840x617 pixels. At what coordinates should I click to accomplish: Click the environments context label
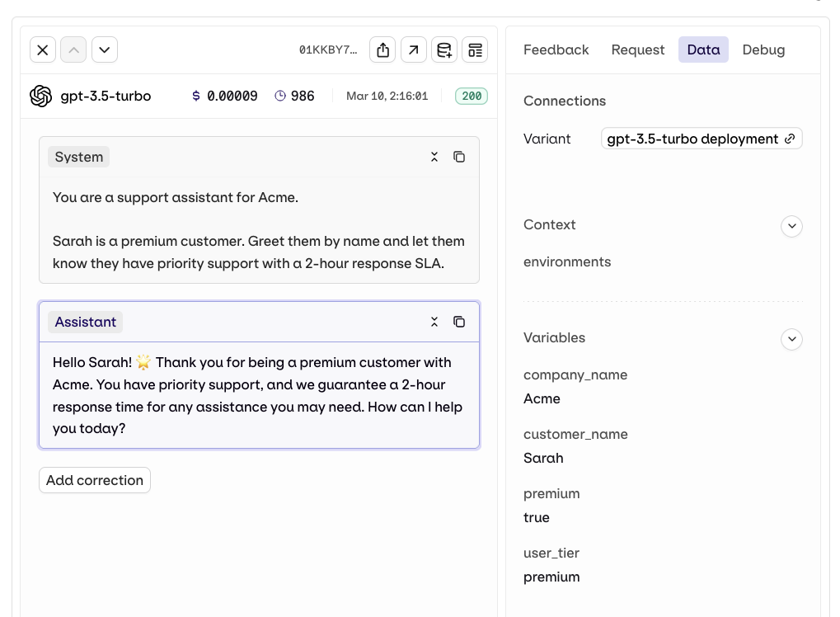pyautogui.click(x=567, y=261)
